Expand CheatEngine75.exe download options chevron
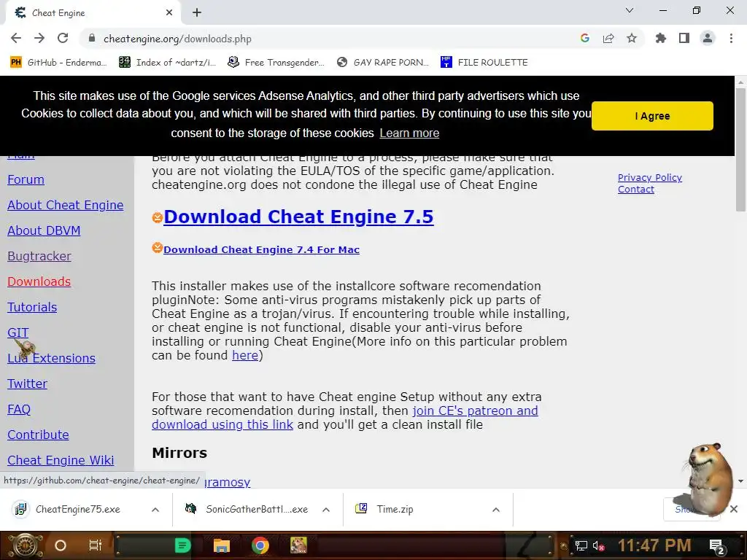The width and height of the screenshot is (747, 560). [x=155, y=510]
